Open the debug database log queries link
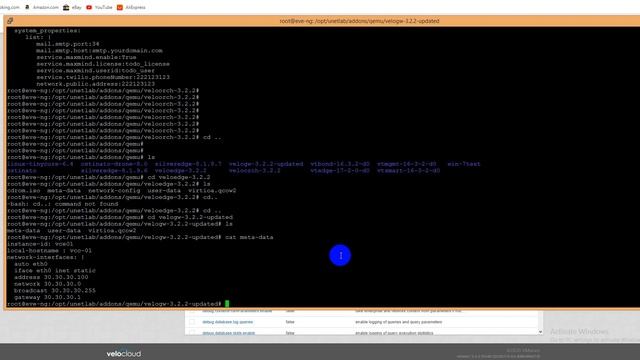The image size is (640, 360). click(227, 322)
